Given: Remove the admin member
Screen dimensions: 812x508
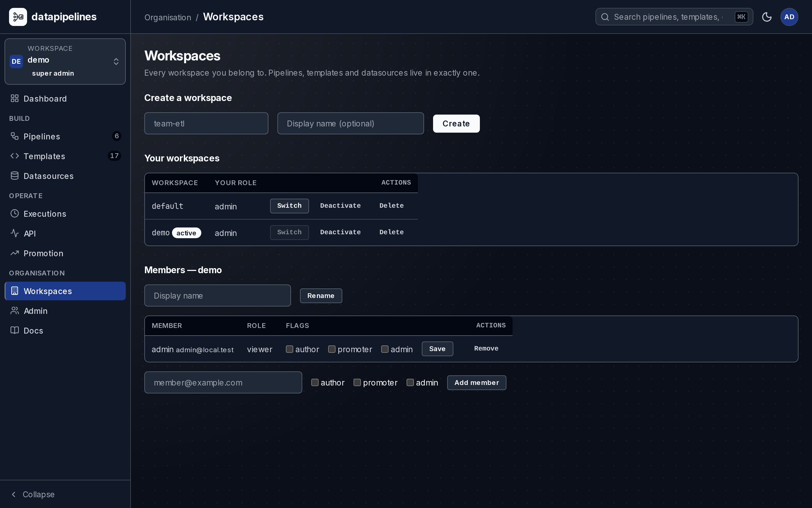Looking at the screenshot, I should click(486, 349).
